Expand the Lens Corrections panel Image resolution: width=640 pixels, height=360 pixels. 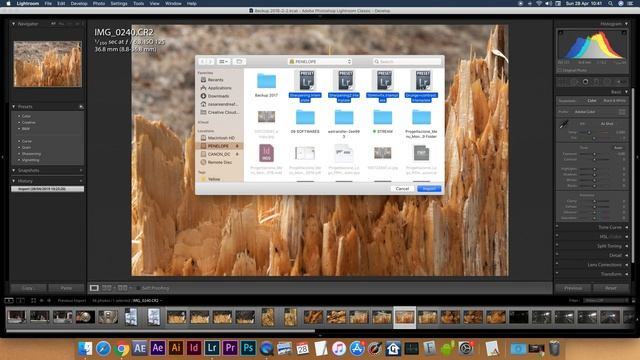(x=627, y=265)
